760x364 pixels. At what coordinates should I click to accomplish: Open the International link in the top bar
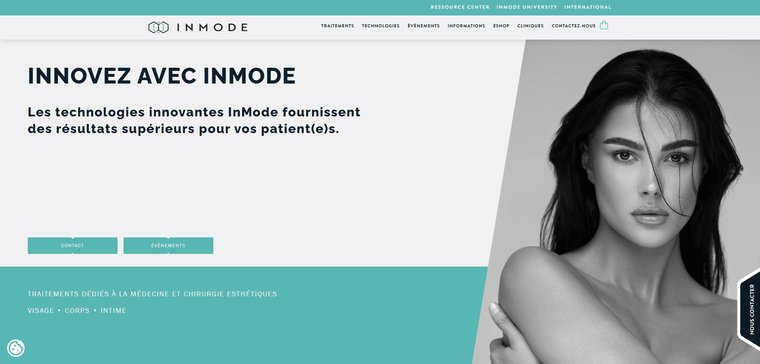click(587, 7)
